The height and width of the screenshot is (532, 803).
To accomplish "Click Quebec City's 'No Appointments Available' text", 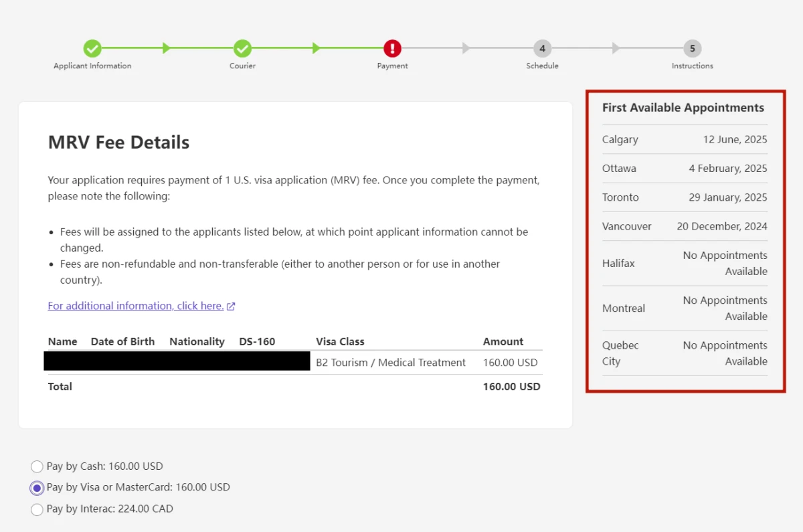I will pos(725,353).
